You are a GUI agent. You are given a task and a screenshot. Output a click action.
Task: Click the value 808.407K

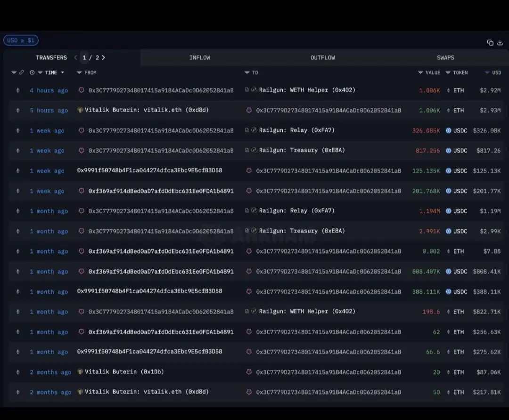point(426,271)
